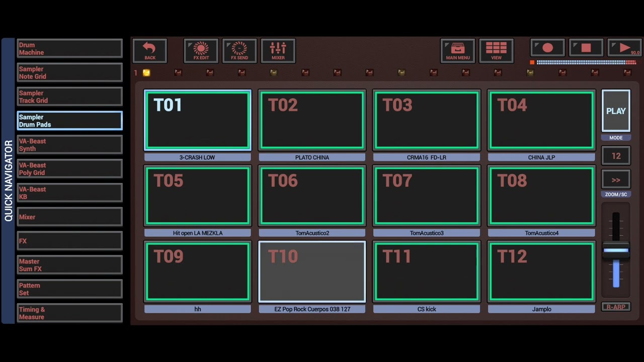The height and width of the screenshot is (362, 644).
Task: Click the CHINA JLP sample label
Action: pyautogui.click(x=541, y=157)
